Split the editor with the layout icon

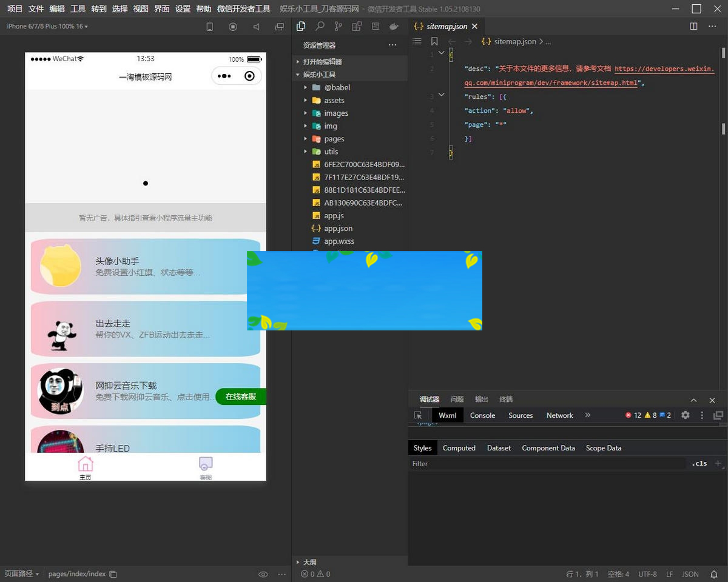click(x=694, y=27)
